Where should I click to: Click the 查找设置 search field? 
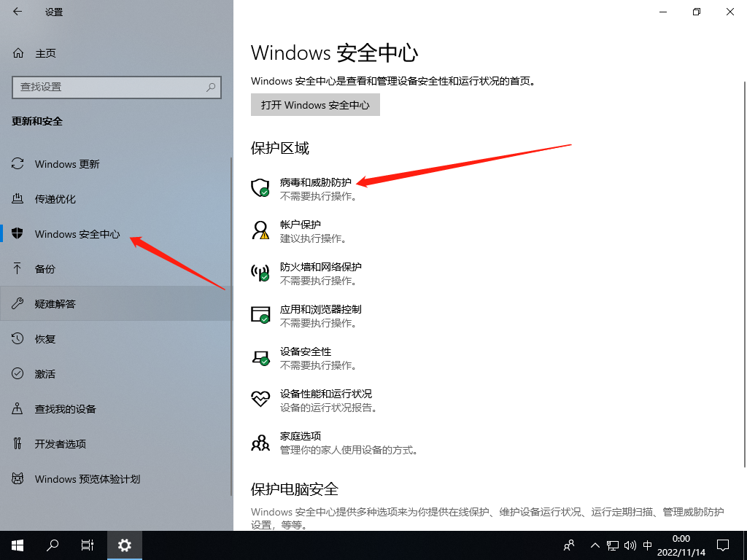pyautogui.click(x=117, y=87)
